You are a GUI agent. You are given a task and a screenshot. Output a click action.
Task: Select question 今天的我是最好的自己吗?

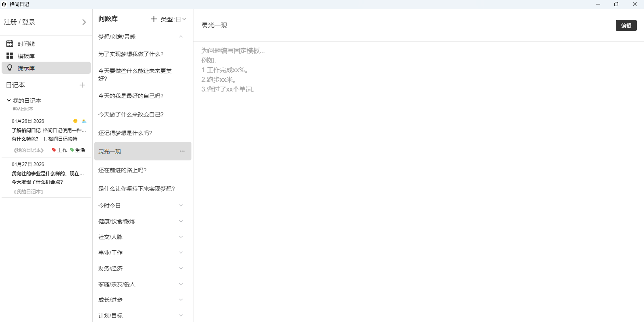tap(131, 96)
